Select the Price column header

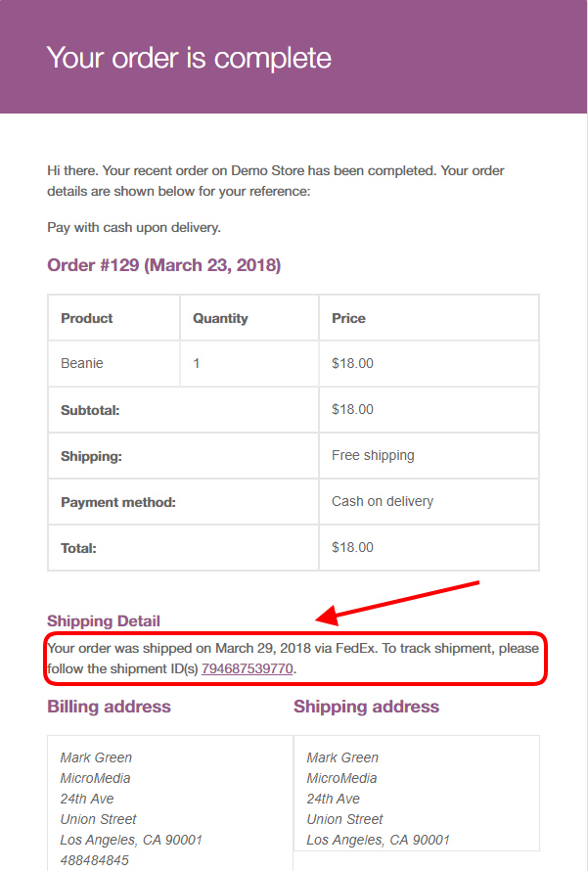348,318
